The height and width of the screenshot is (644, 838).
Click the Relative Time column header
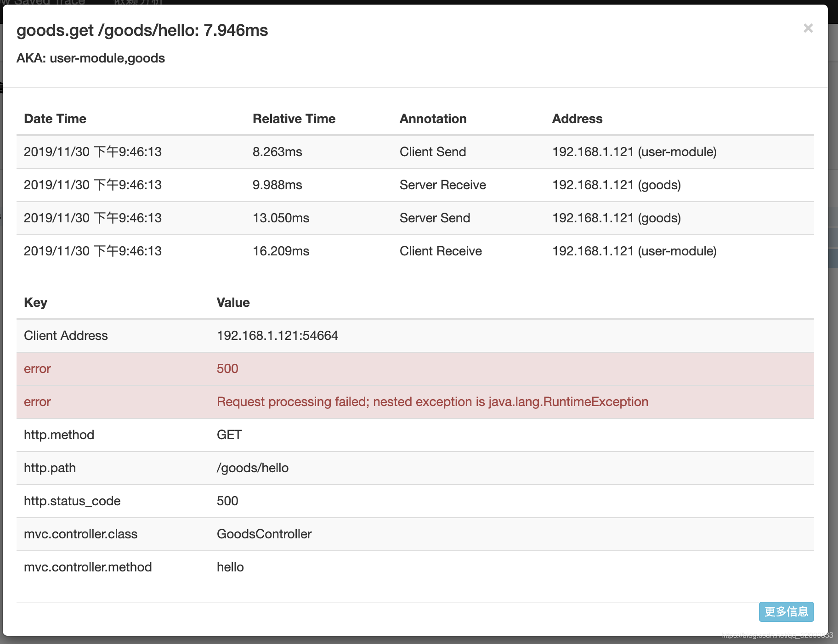(x=294, y=119)
